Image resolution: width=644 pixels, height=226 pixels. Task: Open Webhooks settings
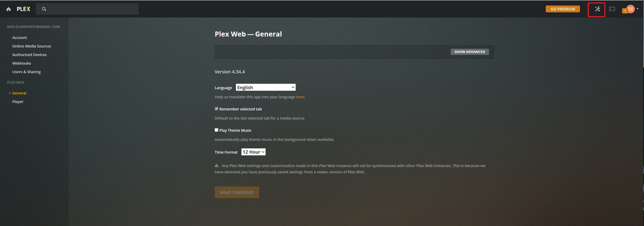coord(22,63)
